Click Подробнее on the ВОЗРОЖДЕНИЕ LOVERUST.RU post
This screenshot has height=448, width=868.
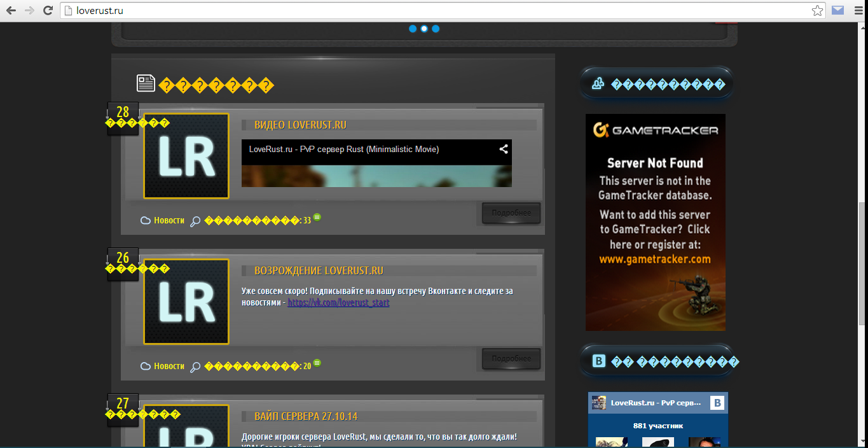(x=511, y=359)
